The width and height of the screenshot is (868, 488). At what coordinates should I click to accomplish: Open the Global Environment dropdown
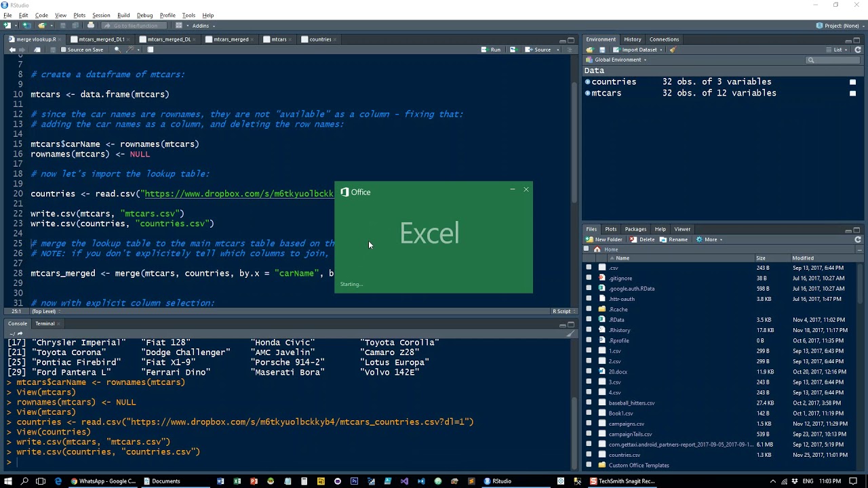(x=616, y=60)
